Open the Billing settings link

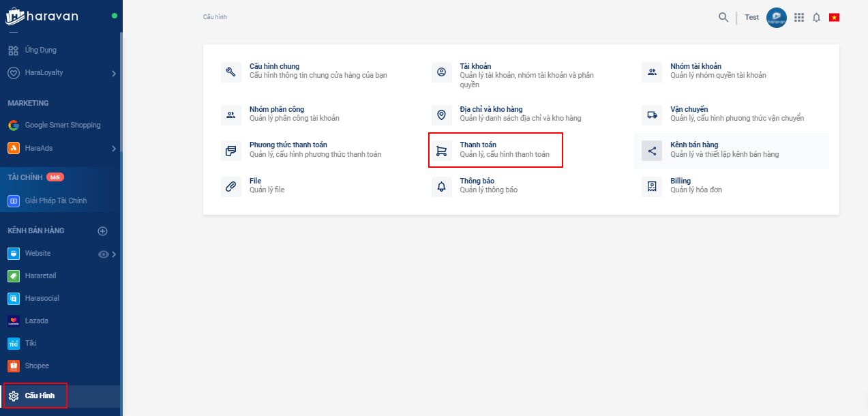[680, 181]
